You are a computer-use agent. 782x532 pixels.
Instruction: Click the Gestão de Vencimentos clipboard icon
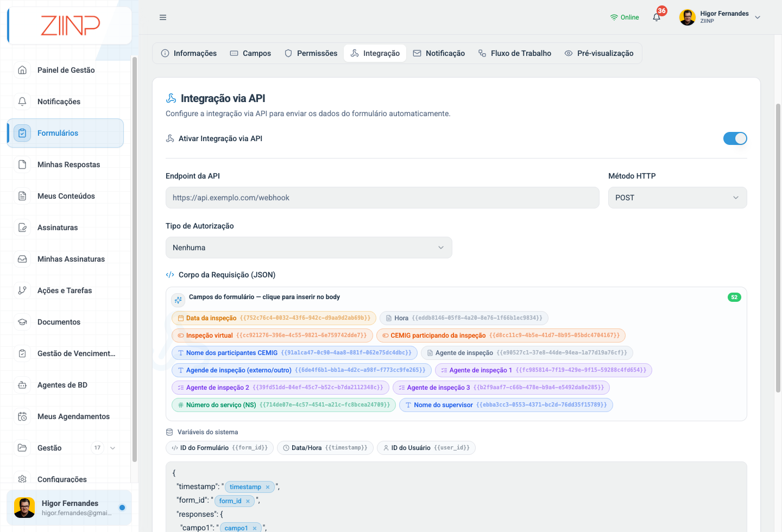click(22, 353)
